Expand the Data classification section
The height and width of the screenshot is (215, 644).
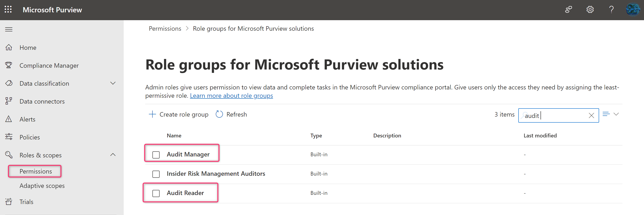pos(113,83)
